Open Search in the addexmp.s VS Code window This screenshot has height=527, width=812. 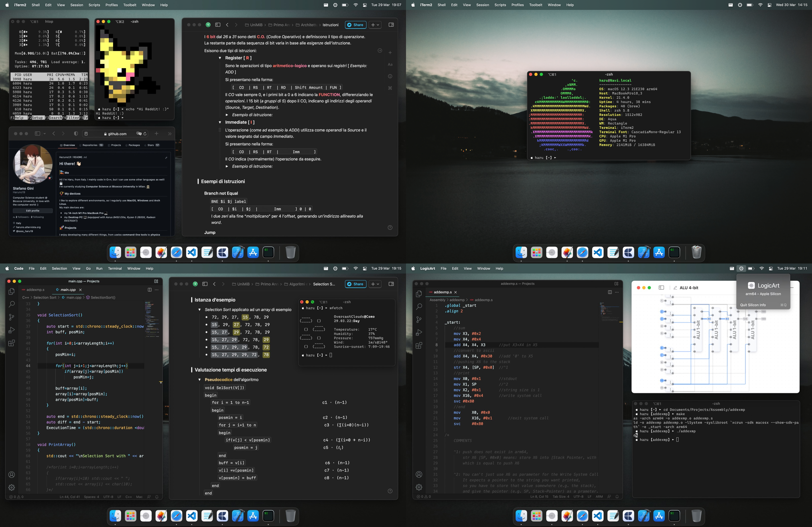click(419, 307)
